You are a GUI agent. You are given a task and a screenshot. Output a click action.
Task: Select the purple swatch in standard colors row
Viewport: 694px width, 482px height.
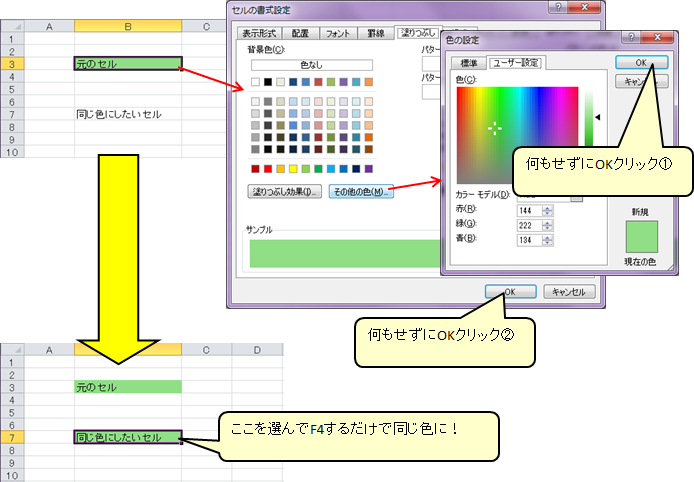pos(369,169)
